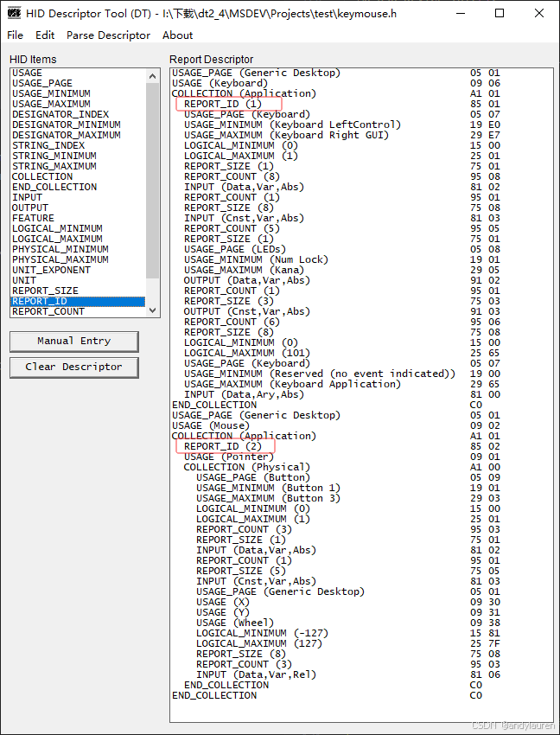Select STRING_MINIMUM item
Viewport: 560px width, 735px height.
77,156
